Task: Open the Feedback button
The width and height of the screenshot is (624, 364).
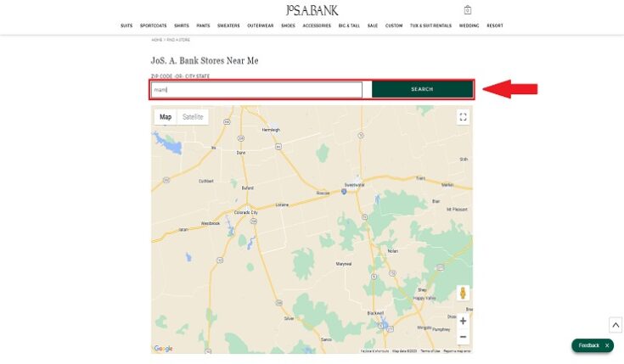Action: coord(588,345)
